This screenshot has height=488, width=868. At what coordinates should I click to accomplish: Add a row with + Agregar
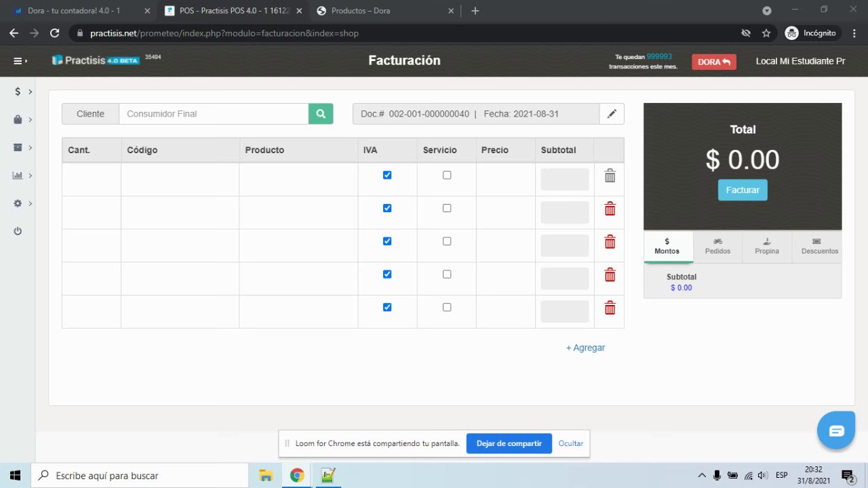pos(586,348)
